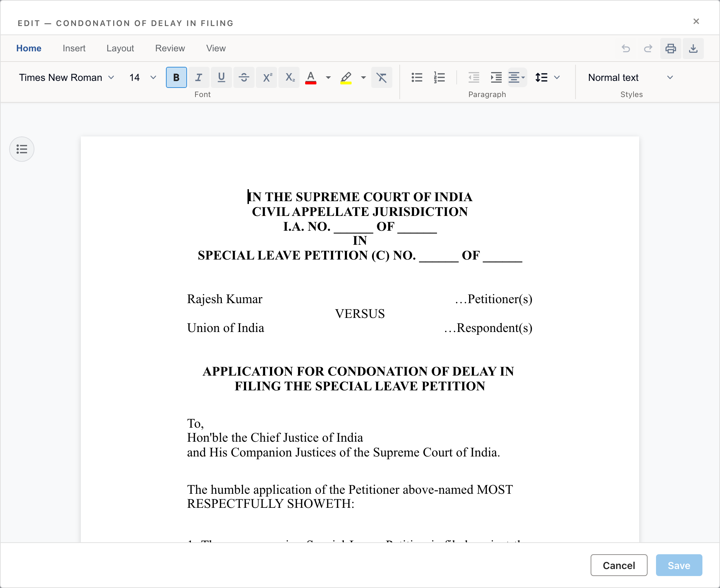Switch to the Insert tab

(x=74, y=48)
